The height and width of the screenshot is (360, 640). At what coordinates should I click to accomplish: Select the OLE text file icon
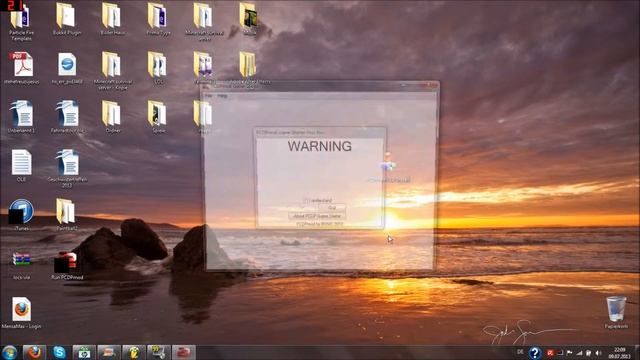[x=21, y=166]
